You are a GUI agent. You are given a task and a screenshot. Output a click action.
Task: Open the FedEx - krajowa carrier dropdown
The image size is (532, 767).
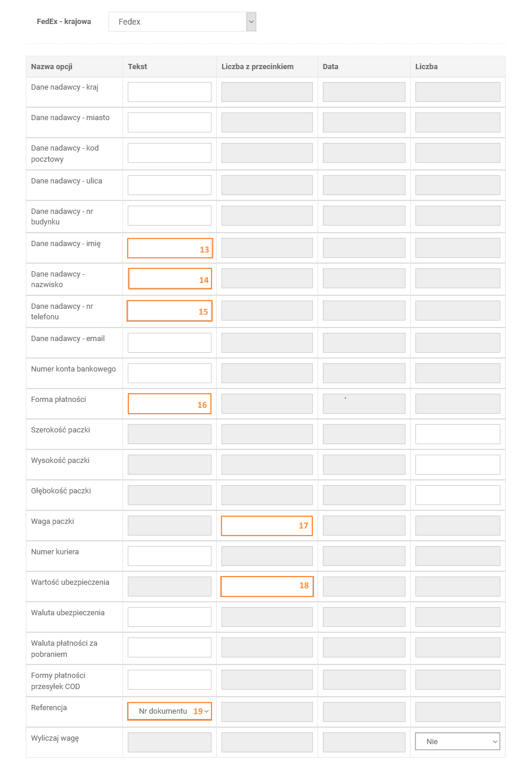point(182,22)
